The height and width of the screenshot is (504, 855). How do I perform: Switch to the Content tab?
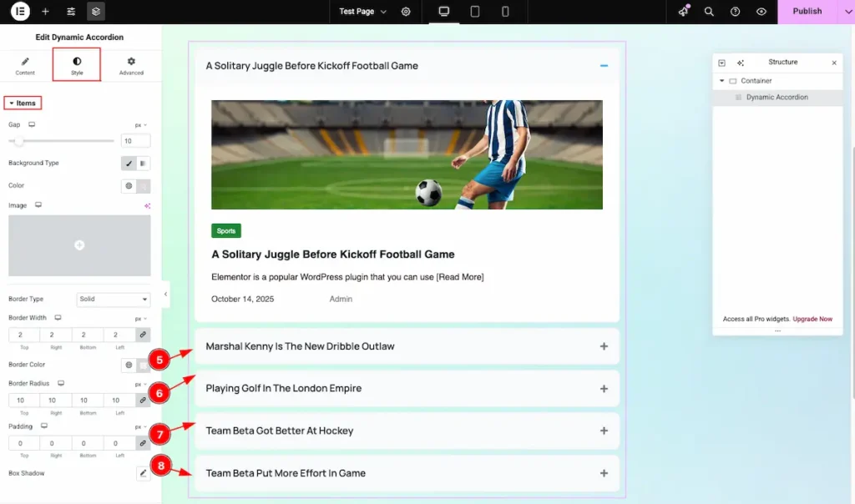coord(25,66)
